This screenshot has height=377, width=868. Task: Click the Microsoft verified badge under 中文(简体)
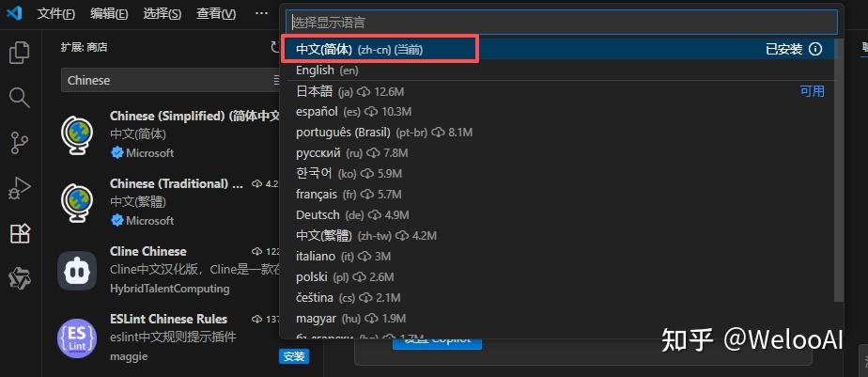point(116,153)
